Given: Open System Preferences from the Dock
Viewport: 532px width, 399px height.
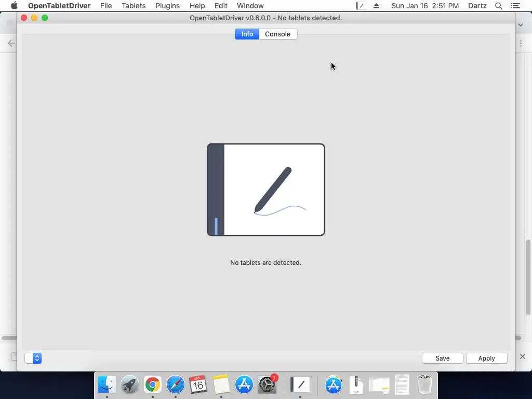Looking at the screenshot, I should point(267,384).
